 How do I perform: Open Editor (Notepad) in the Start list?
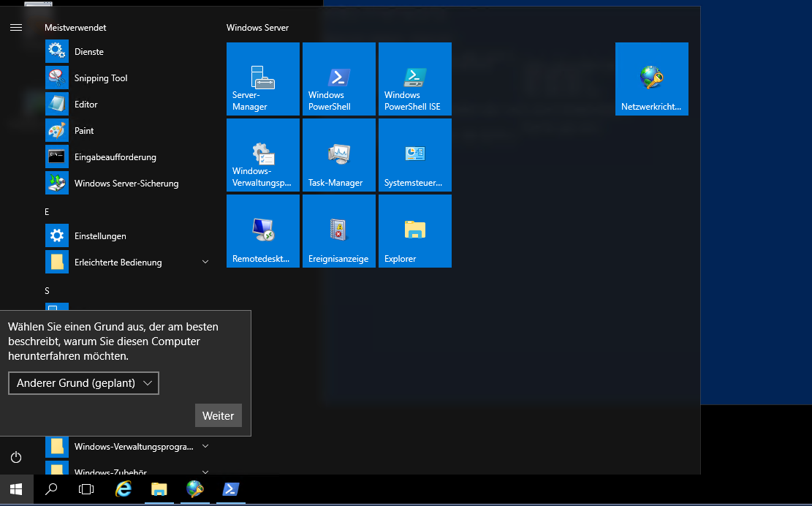point(127,104)
